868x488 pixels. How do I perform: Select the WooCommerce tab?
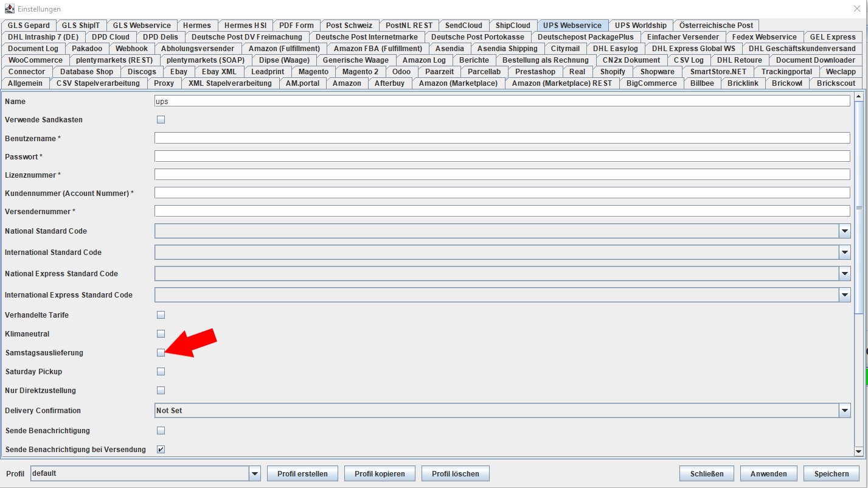[x=35, y=60]
